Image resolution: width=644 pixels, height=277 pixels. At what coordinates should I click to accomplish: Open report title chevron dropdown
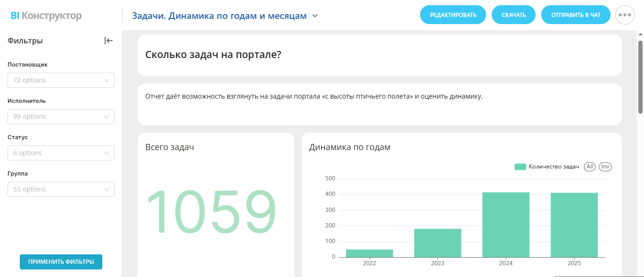pos(315,16)
